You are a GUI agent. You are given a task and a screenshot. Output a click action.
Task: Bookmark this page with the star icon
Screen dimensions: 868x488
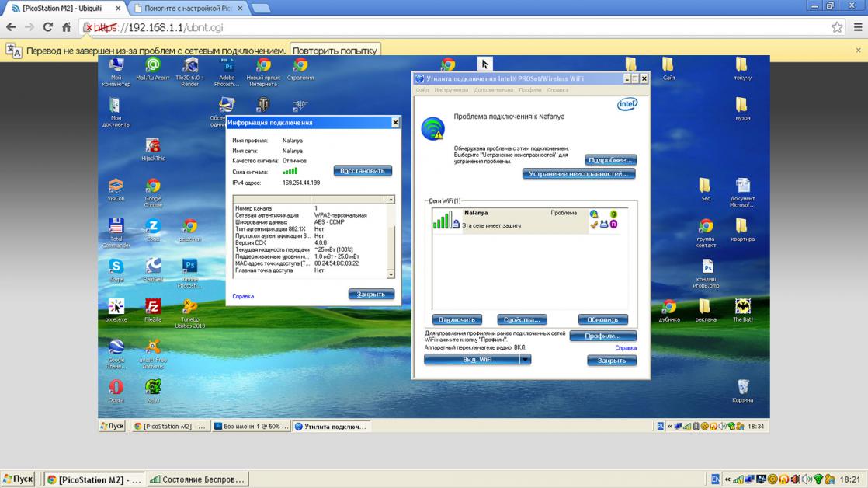[837, 27]
